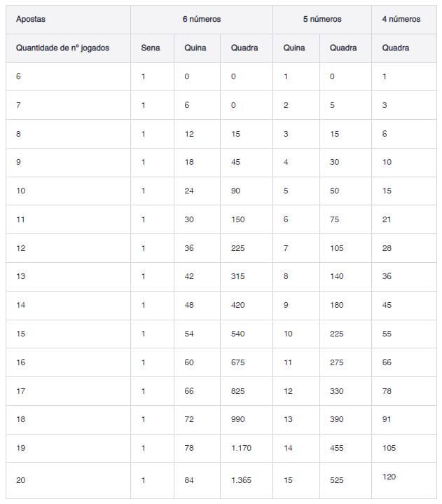Select the cell showing 1.365
442x504 pixels.
241,480
